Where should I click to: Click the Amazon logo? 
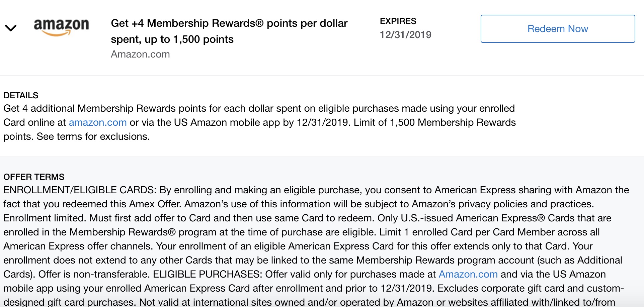61,27
